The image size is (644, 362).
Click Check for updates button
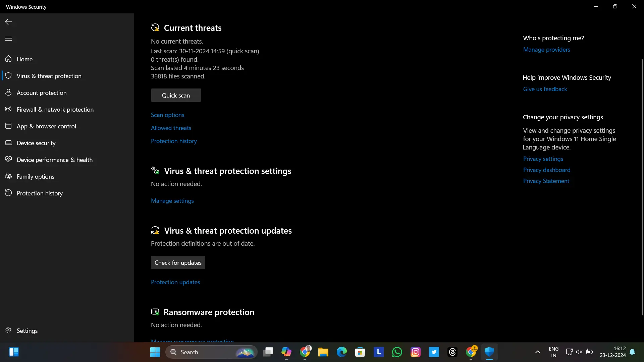point(178,262)
